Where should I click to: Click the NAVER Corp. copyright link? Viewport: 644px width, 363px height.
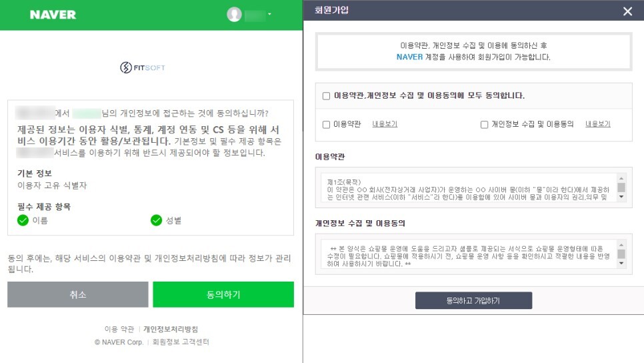[119, 342]
